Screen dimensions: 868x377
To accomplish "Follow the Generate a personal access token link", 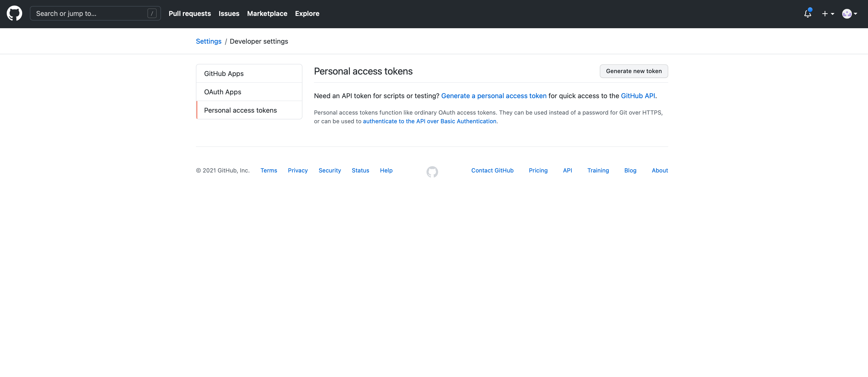I will pyautogui.click(x=494, y=96).
